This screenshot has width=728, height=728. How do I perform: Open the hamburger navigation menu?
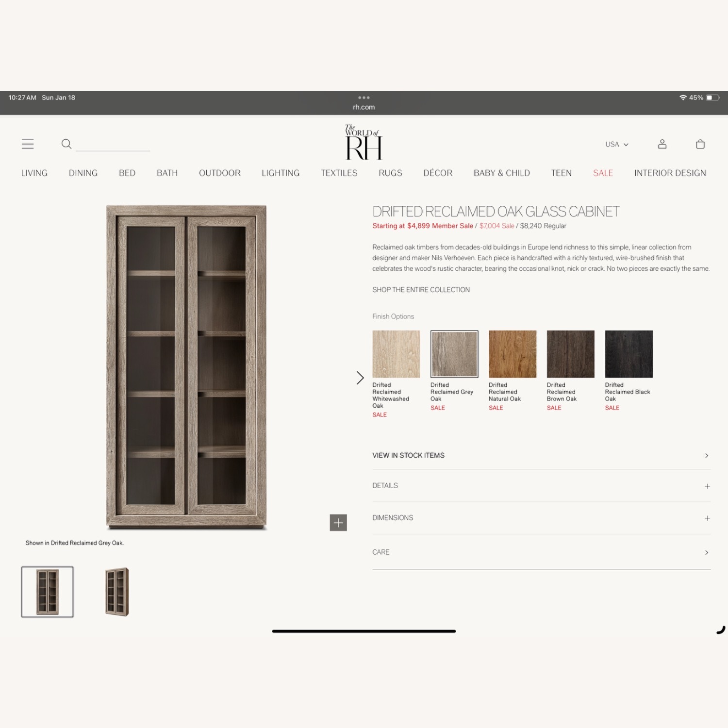pos(27,144)
